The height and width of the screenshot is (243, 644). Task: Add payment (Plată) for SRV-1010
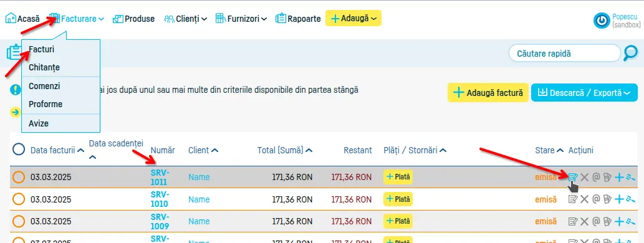398,199
